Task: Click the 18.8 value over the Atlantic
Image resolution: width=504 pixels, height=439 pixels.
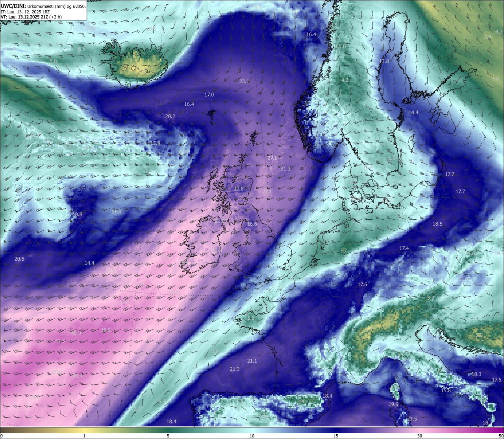Action: click(78, 215)
